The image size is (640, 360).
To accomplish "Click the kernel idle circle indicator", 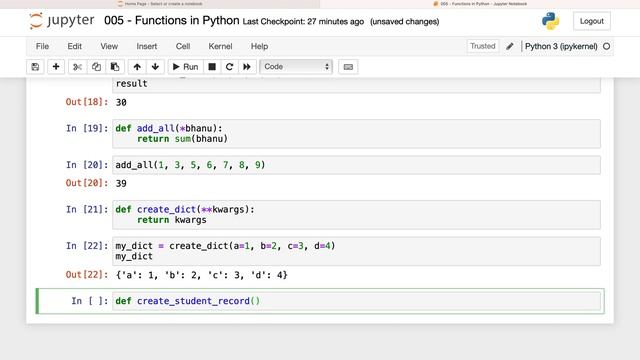I will tap(607, 47).
